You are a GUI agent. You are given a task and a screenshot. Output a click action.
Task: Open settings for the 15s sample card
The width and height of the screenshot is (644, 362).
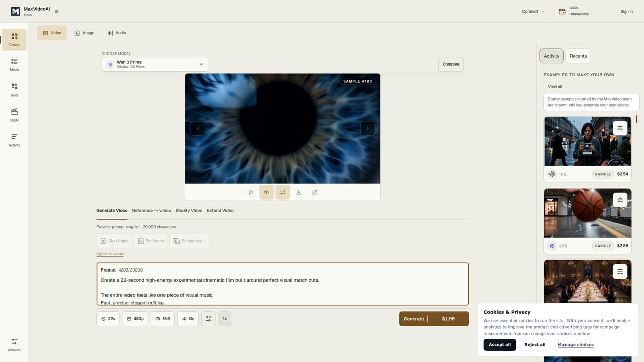(620, 128)
